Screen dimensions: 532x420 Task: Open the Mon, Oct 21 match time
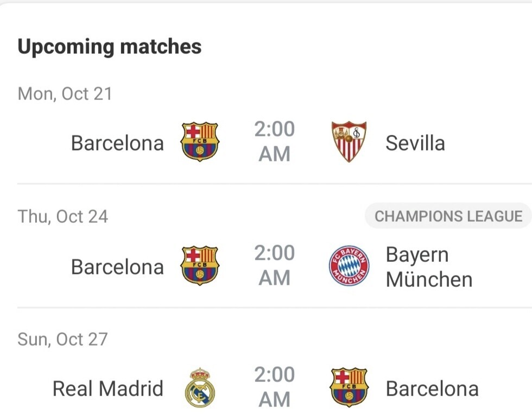[275, 142]
